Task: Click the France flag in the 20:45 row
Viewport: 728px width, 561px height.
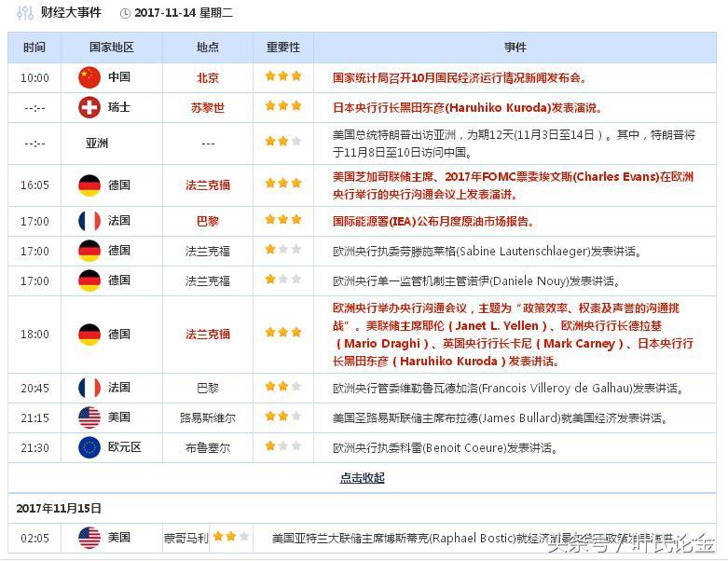Action: click(89, 388)
